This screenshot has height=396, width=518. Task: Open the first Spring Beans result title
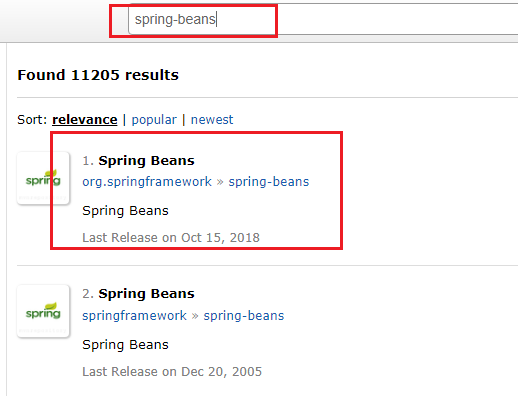click(x=146, y=161)
